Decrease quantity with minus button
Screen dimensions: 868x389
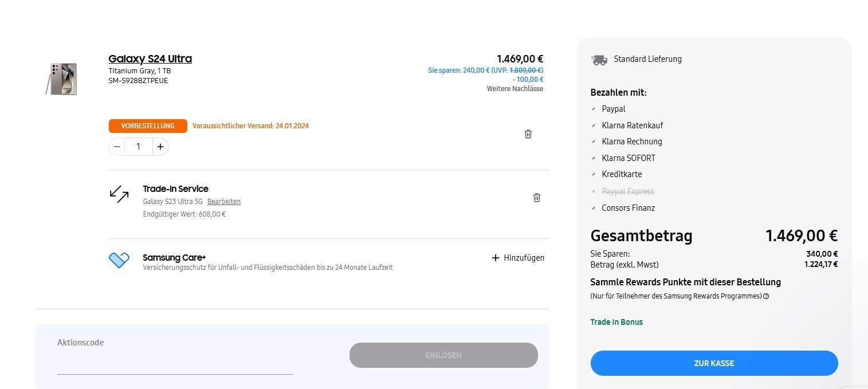[x=117, y=147]
